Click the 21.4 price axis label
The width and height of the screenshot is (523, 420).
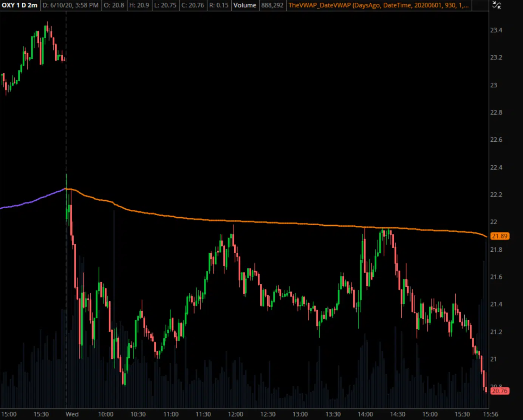tap(496, 304)
